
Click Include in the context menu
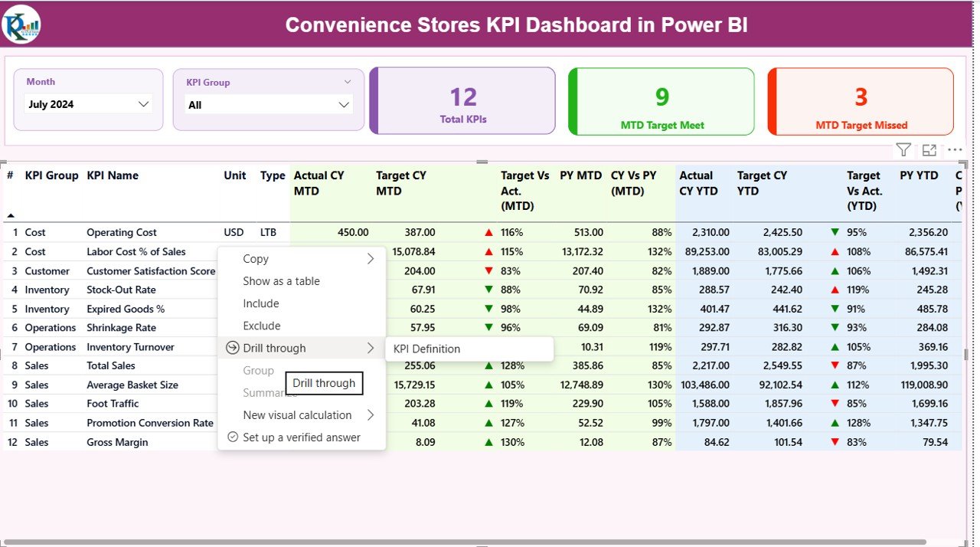pos(260,303)
